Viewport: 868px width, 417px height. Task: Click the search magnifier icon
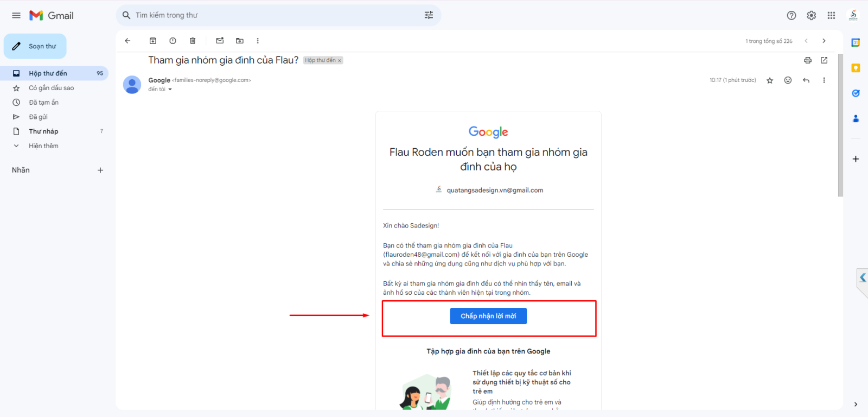[126, 15]
